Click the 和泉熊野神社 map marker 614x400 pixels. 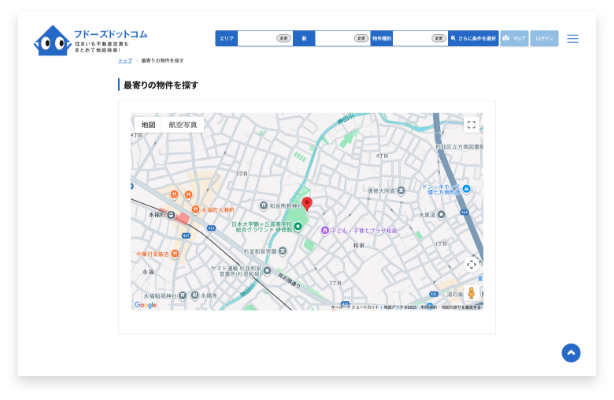pyautogui.click(x=264, y=204)
